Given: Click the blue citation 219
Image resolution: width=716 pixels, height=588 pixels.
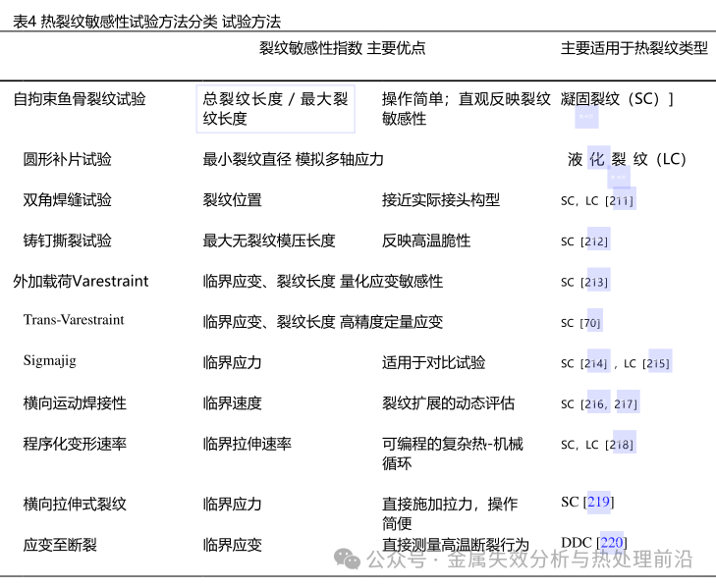Looking at the screenshot, I should (599, 503).
